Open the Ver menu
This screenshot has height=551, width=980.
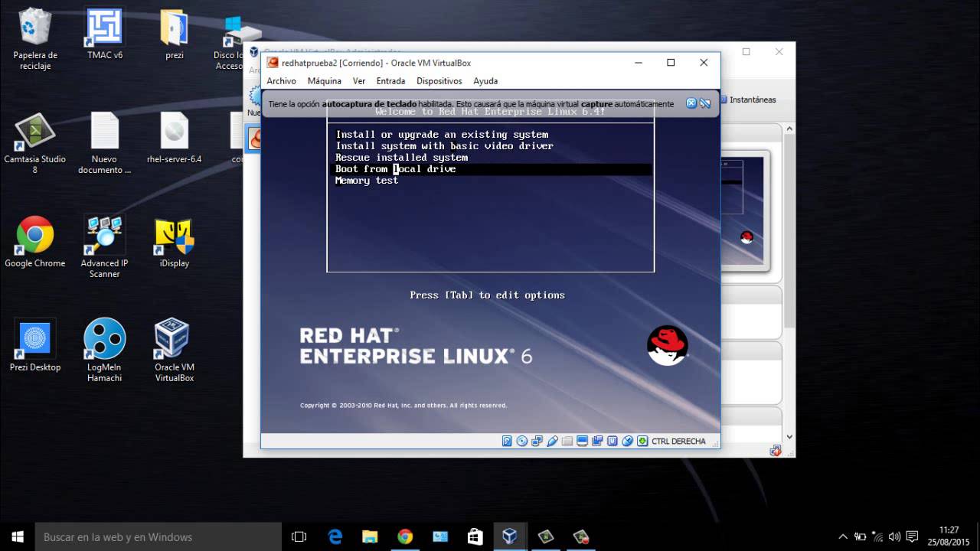359,81
